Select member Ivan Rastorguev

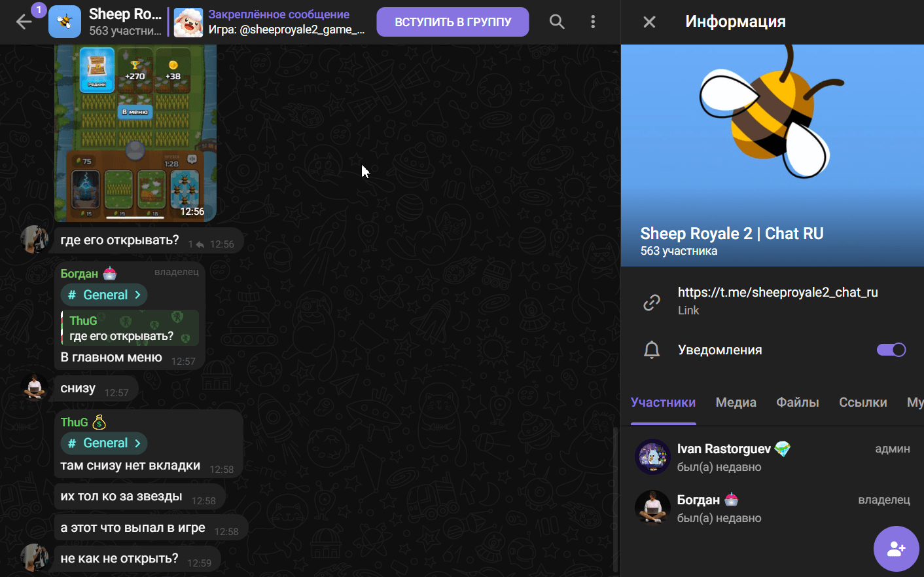pos(772,457)
